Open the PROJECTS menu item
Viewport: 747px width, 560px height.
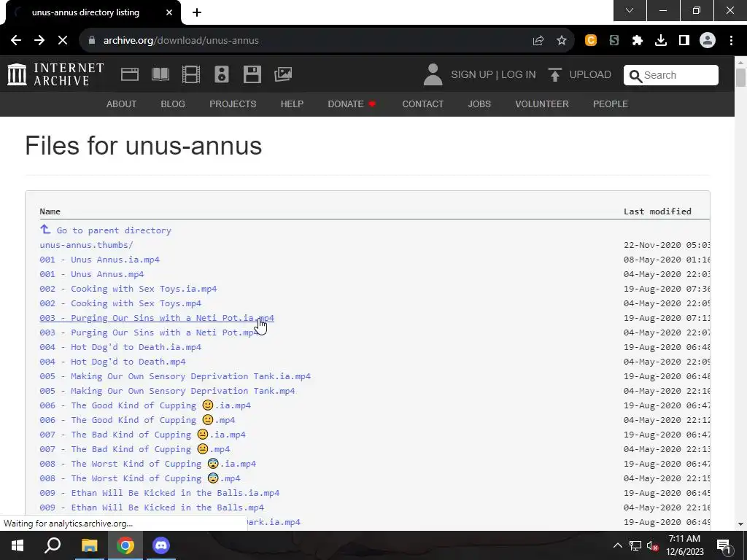point(233,104)
